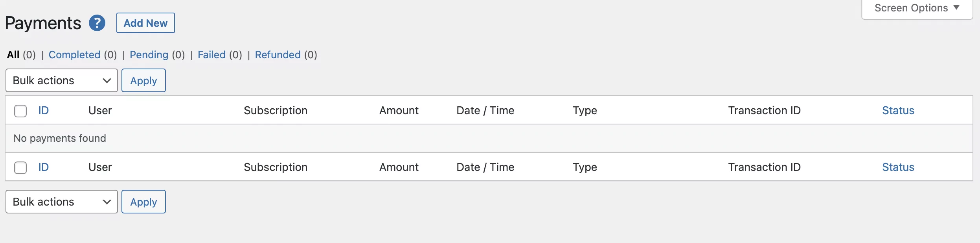Image resolution: width=980 pixels, height=243 pixels.
Task: Filter payments by Pending status
Action: pyautogui.click(x=149, y=55)
